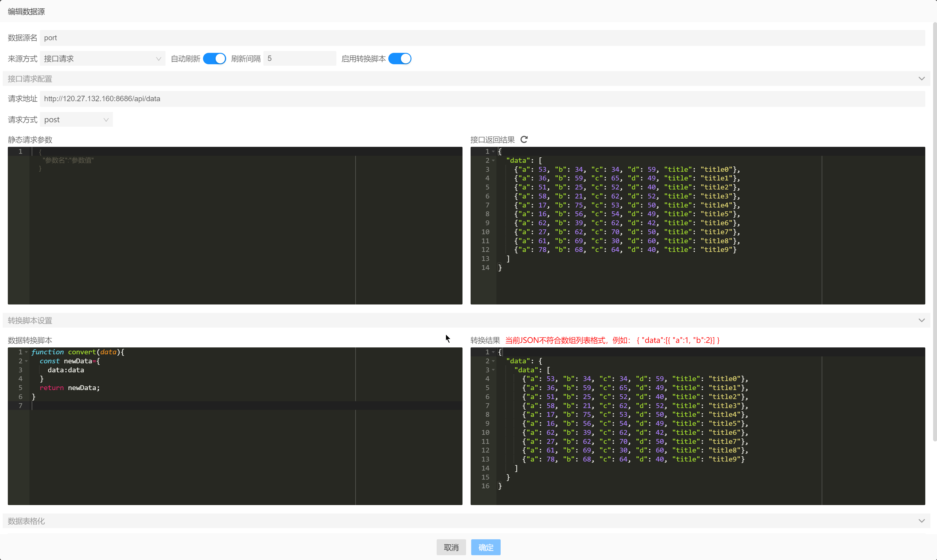The width and height of the screenshot is (937, 560).
Task: Click the 确定 button
Action: click(486, 547)
